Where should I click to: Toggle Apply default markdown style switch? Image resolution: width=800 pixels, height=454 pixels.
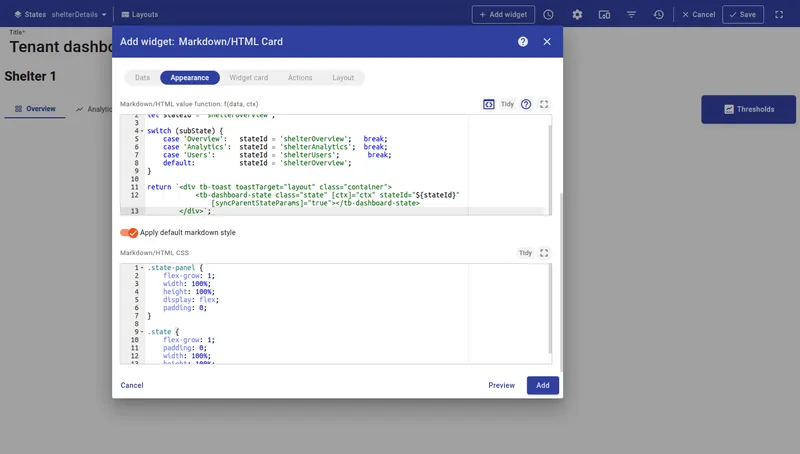click(129, 233)
